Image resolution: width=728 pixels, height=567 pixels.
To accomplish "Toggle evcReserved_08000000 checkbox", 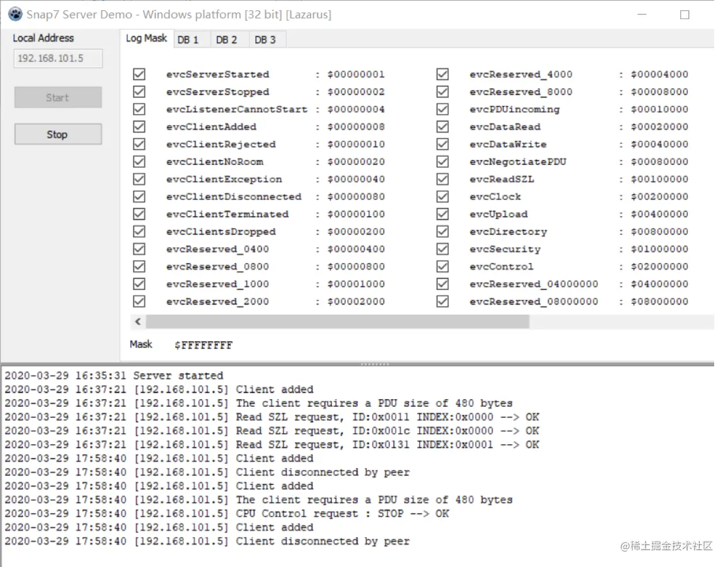I will [442, 301].
